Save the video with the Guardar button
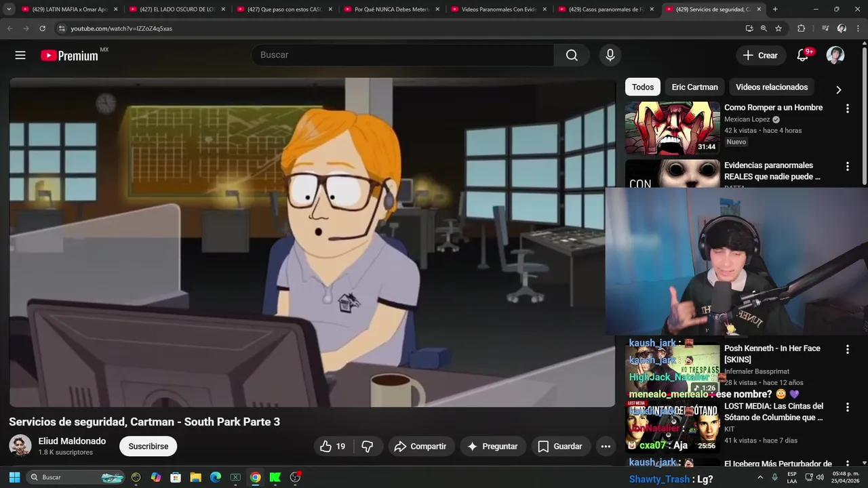Screen dimensions: 868x488 coord(560,446)
